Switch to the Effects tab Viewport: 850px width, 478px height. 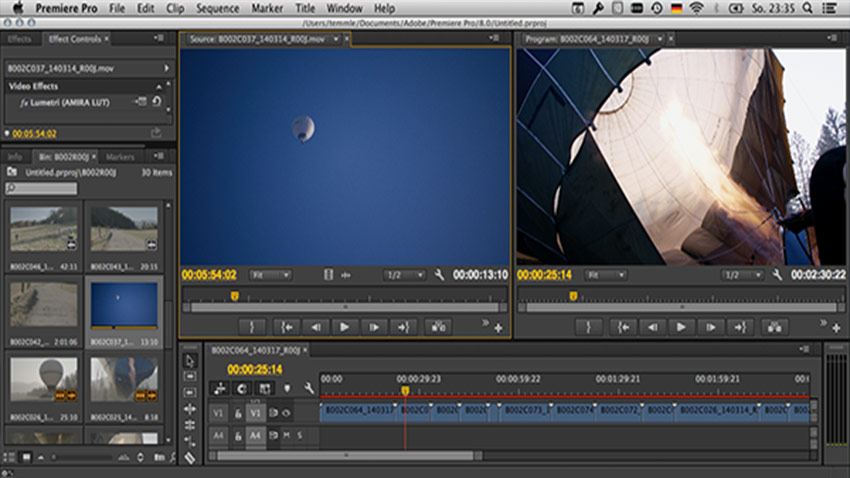click(20, 39)
